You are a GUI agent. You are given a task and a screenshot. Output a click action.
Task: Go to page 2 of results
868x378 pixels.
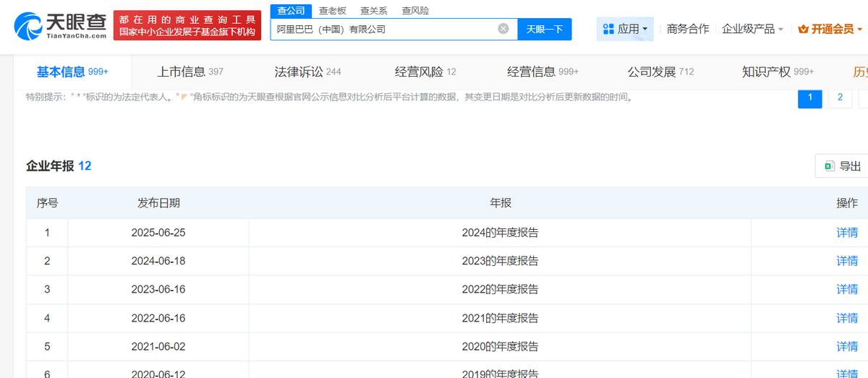[840, 97]
